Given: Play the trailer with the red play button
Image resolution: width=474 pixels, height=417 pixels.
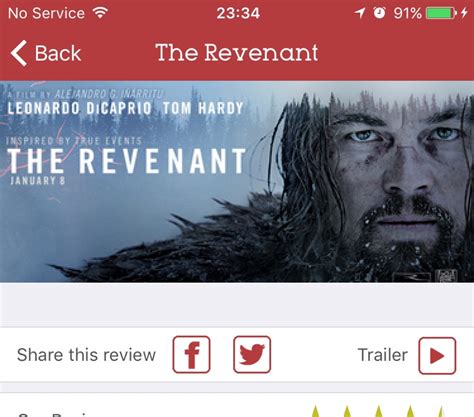Looking at the screenshot, I should [437, 356].
